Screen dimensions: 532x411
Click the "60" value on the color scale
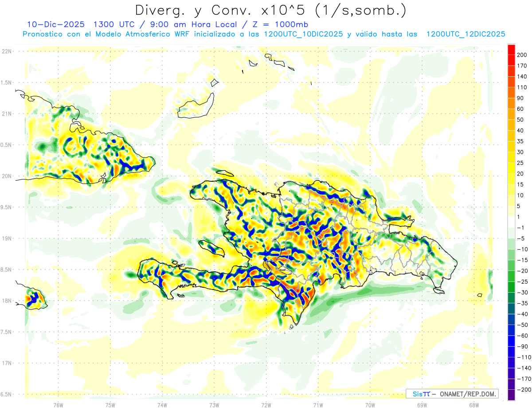520,109
